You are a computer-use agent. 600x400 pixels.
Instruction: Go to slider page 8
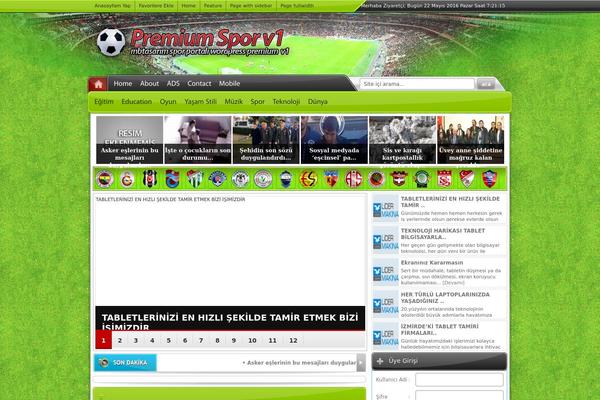click(217, 340)
